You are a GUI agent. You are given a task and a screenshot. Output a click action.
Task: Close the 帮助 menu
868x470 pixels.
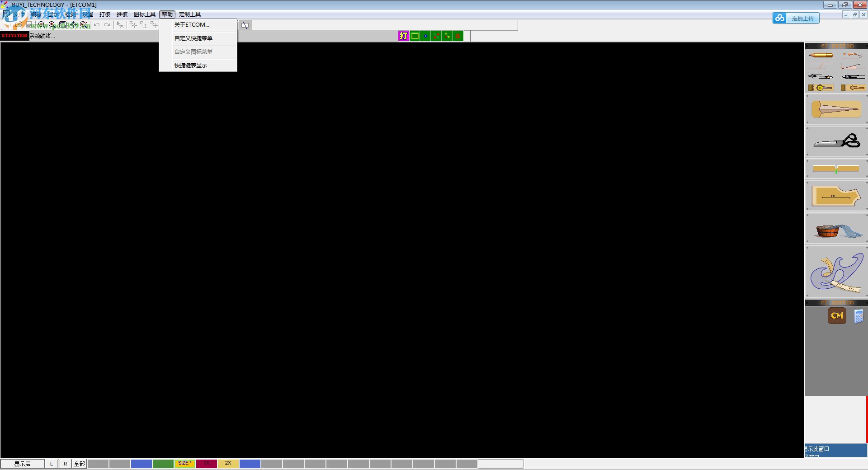click(x=167, y=14)
